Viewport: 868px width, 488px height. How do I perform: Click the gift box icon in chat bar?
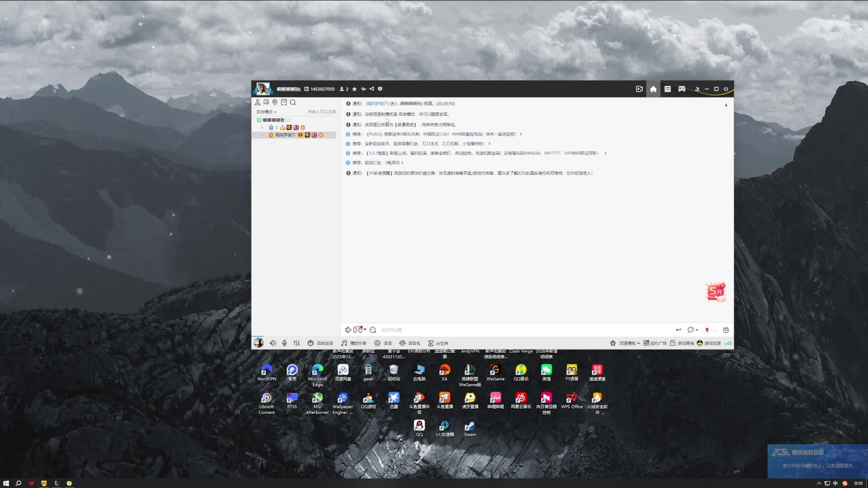tap(726, 330)
